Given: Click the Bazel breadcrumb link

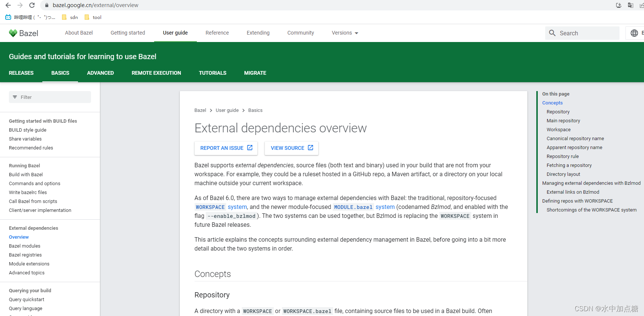Looking at the screenshot, I should [200, 110].
